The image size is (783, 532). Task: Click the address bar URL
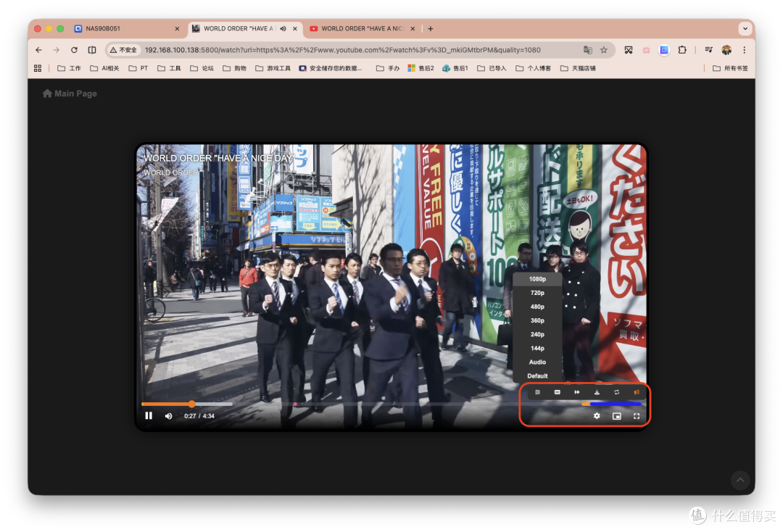(342, 50)
